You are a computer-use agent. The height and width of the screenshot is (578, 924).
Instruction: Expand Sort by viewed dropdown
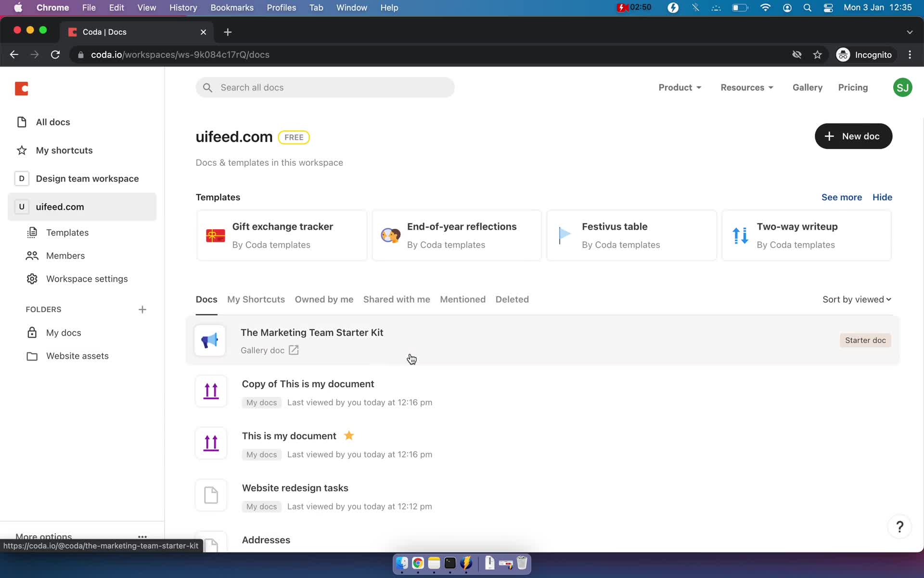(857, 299)
